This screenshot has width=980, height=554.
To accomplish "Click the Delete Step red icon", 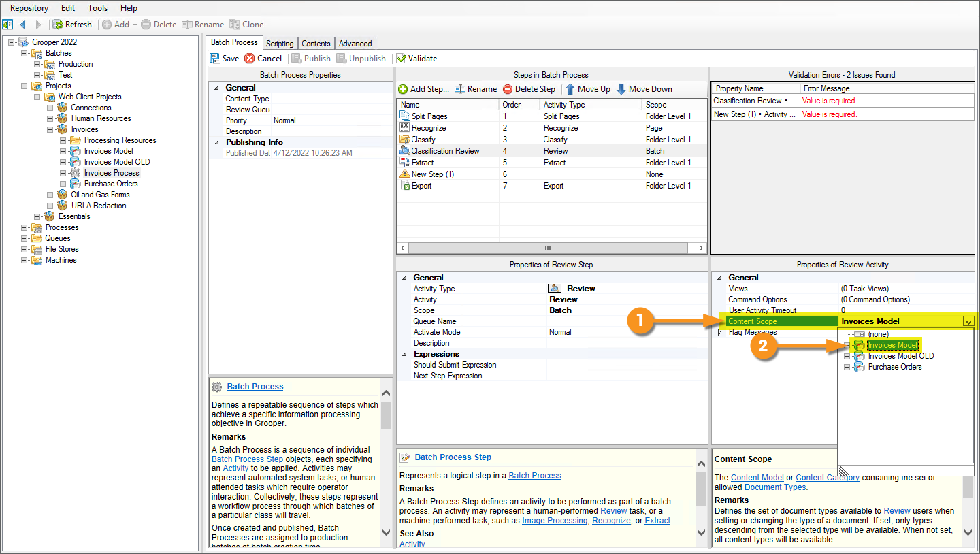I will [508, 89].
